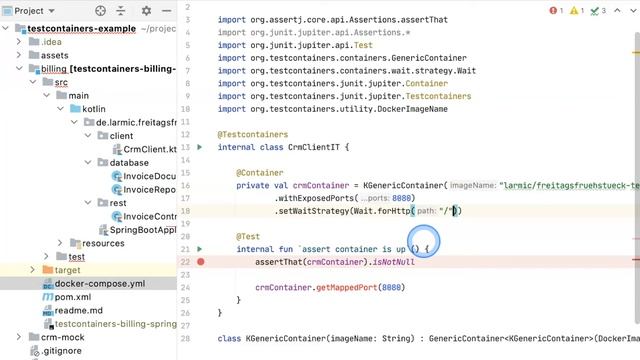The image size is (640, 360).
Task: Click the error indicator showing 1 error
Action: (x=556, y=11)
